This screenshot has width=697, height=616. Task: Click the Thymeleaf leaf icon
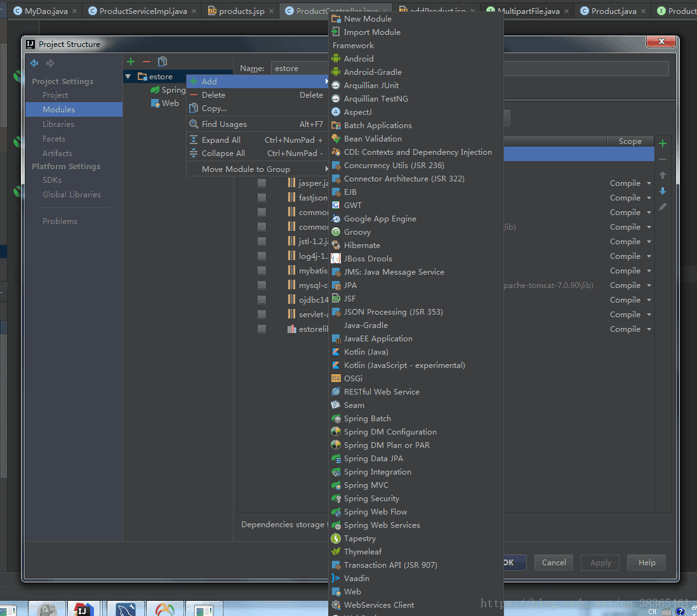[x=336, y=551]
